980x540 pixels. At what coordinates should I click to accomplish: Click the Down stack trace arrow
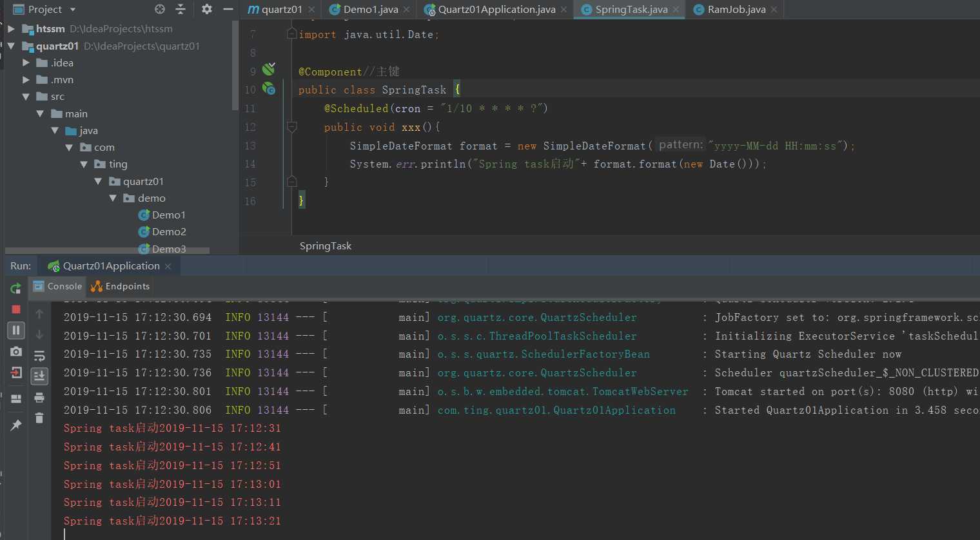pyautogui.click(x=39, y=334)
